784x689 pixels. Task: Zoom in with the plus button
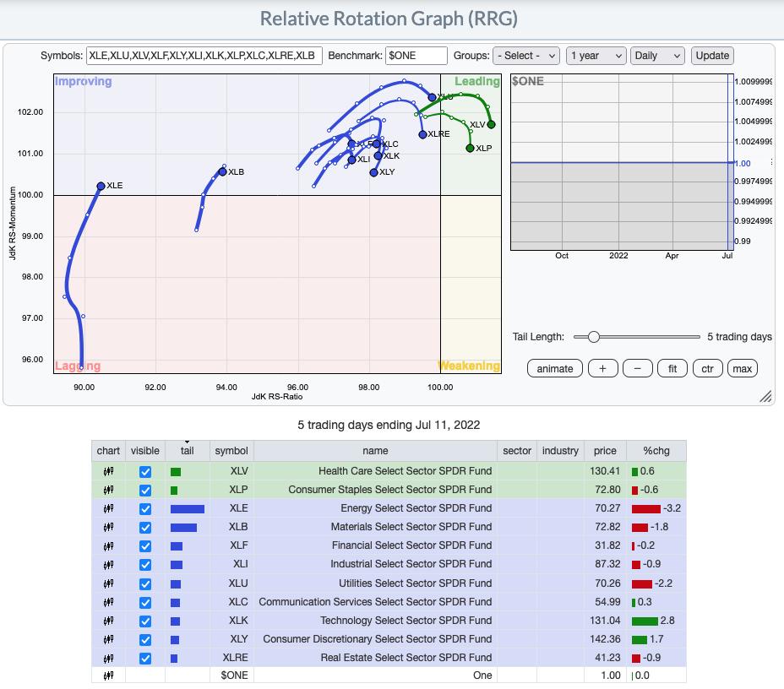pyautogui.click(x=602, y=369)
